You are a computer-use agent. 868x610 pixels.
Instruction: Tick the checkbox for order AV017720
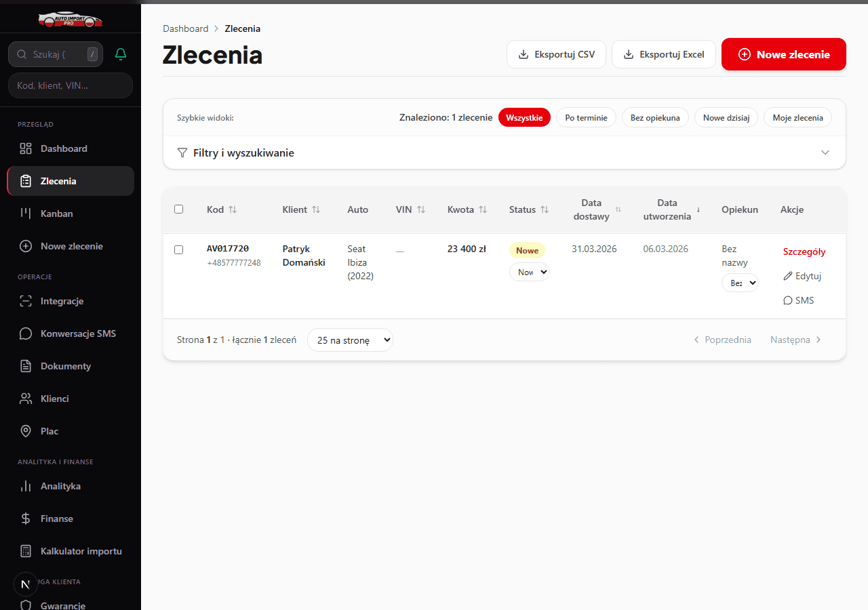179,249
